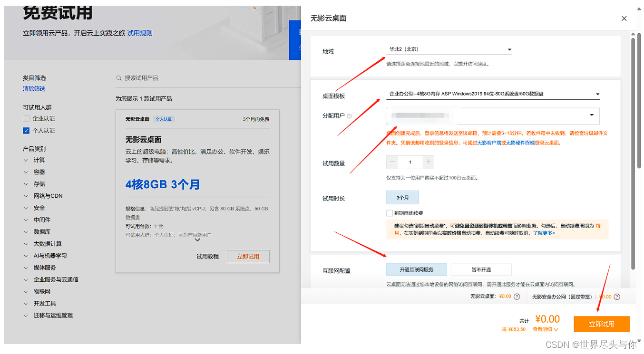Image resolution: width=644 pixels, height=354 pixels.
Task: Select the 3个月 trial duration
Action: 402,197
